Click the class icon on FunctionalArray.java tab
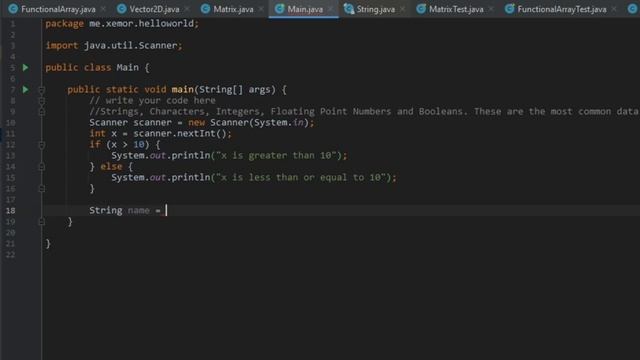 [x=13, y=9]
